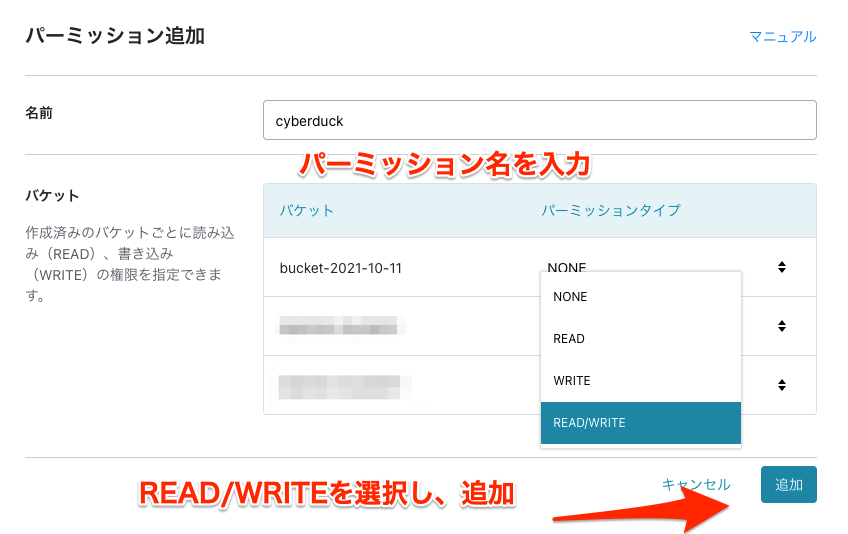Select WRITE in the dropdown list

tap(640, 381)
